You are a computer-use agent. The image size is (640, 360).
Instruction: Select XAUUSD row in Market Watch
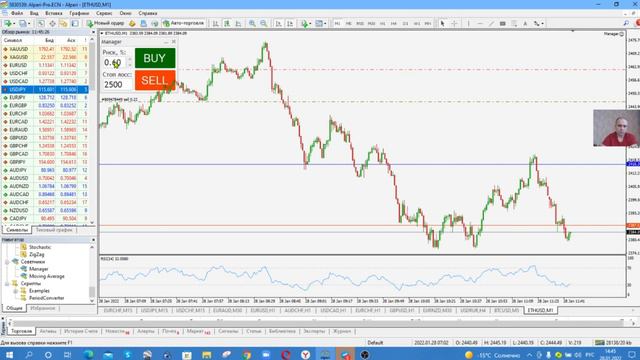[x=45, y=49]
